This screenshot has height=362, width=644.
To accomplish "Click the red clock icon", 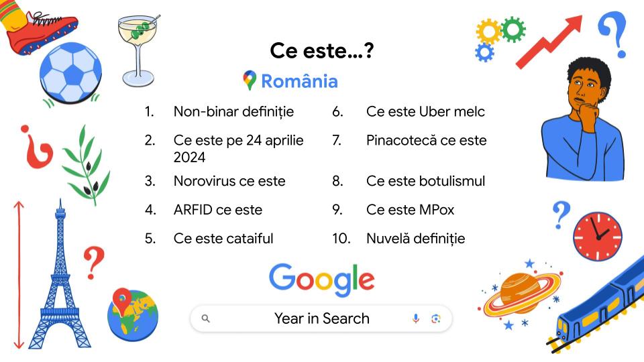I will point(597,237).
